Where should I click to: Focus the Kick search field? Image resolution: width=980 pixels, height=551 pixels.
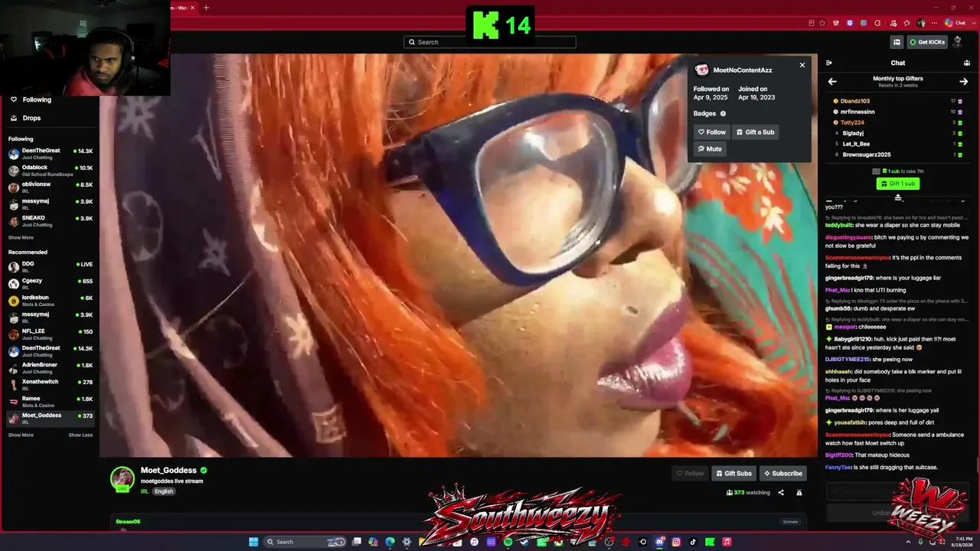click(x=490, y=42)
